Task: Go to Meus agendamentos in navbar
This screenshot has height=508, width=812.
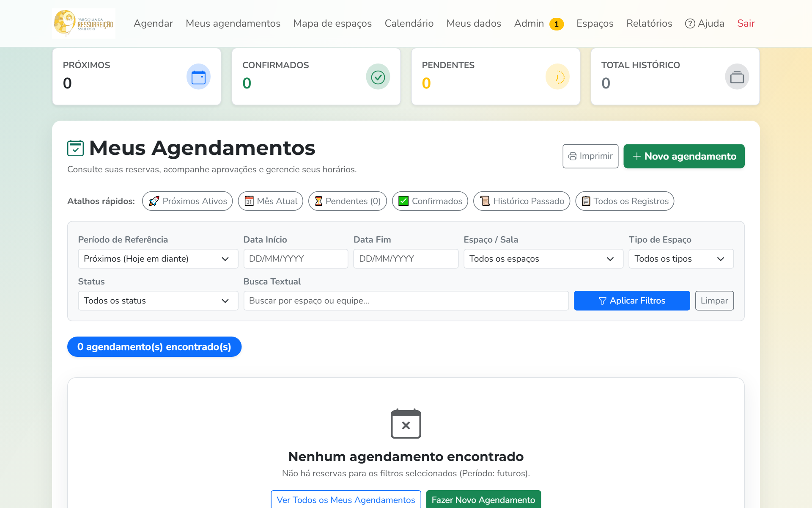Action: [x=233, y=23]
